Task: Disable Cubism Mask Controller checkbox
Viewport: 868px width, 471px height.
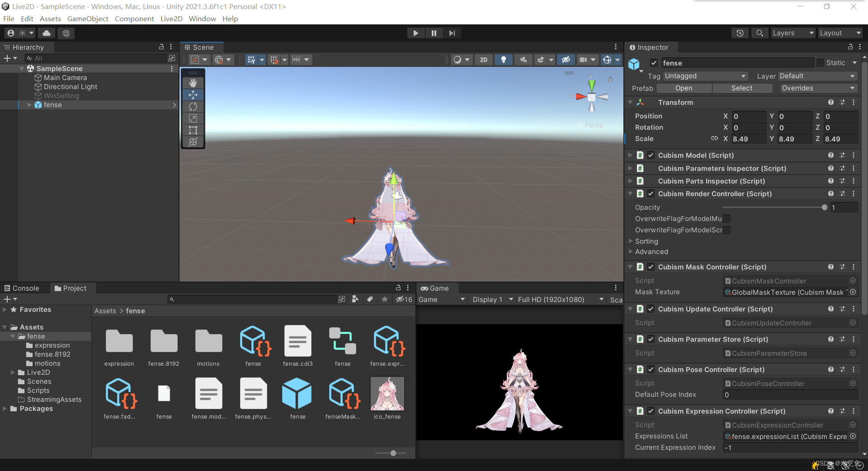Action: [x=651, y=267]
